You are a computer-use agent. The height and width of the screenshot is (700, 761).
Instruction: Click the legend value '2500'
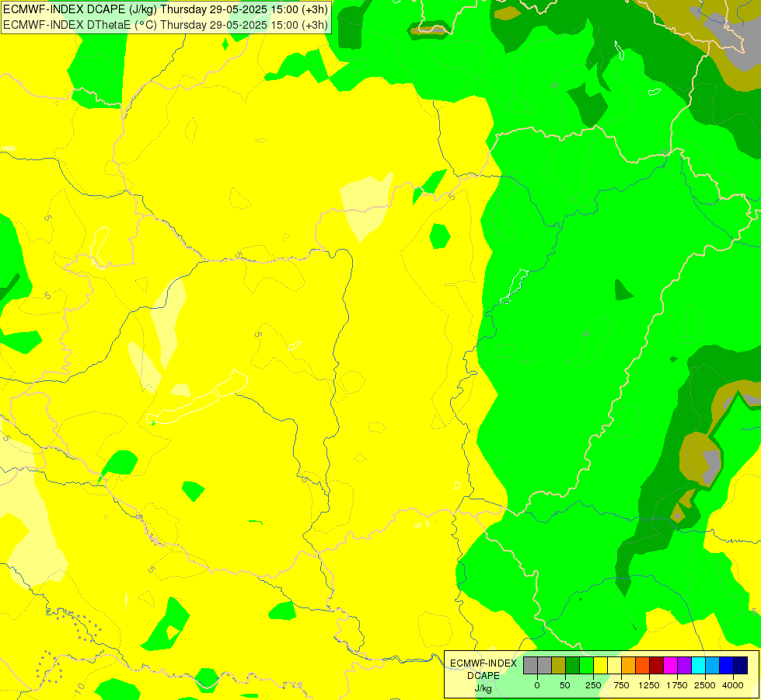[x=705, y=685]
